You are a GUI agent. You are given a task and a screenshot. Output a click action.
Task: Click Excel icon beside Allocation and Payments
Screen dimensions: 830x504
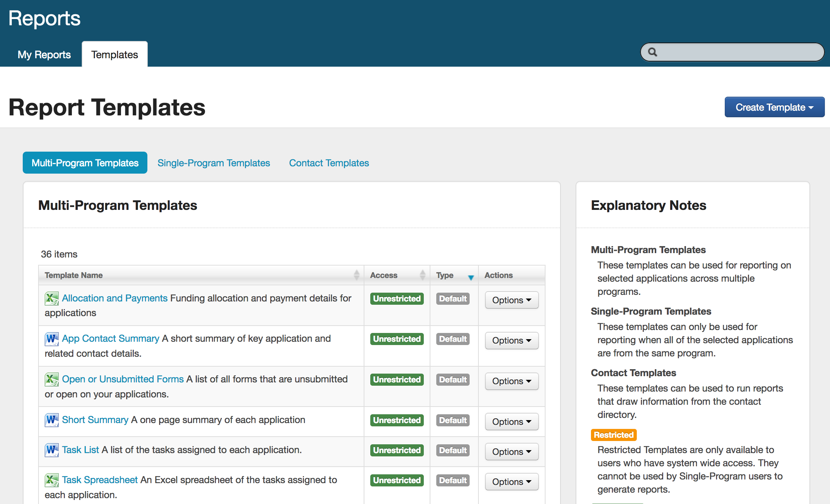tap(51, 299)
